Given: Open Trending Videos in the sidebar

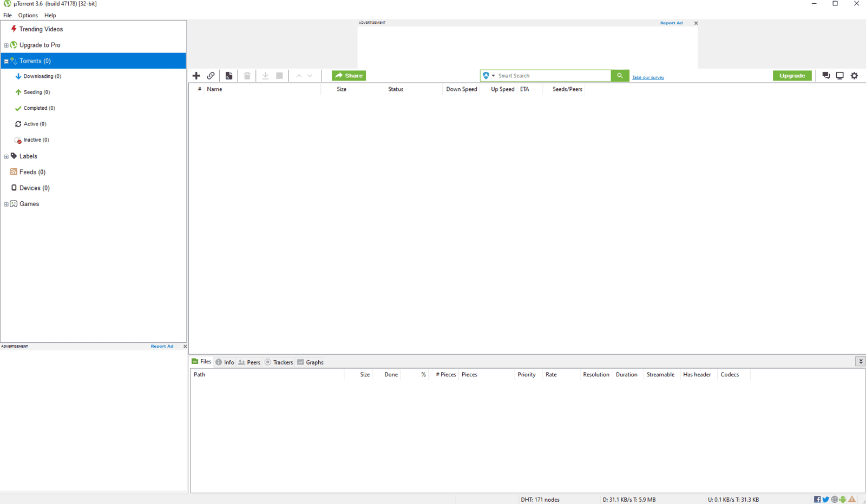Looking at the screenshot, I should 41,29.
